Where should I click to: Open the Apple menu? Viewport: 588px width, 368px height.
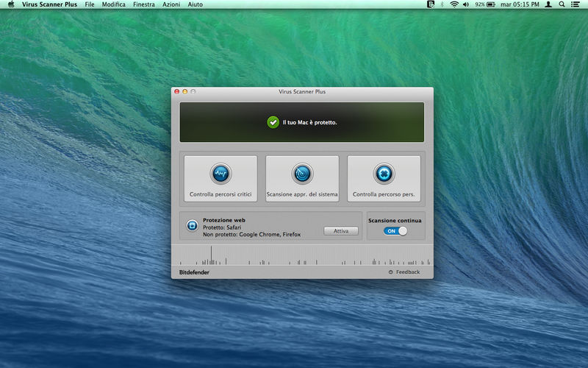point(11,4)
